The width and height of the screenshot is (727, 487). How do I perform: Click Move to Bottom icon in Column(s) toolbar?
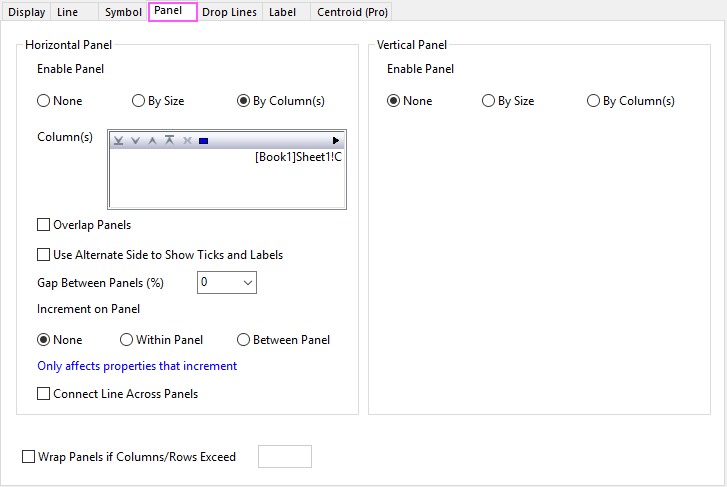pyautogui.click(x=119, y=141)
